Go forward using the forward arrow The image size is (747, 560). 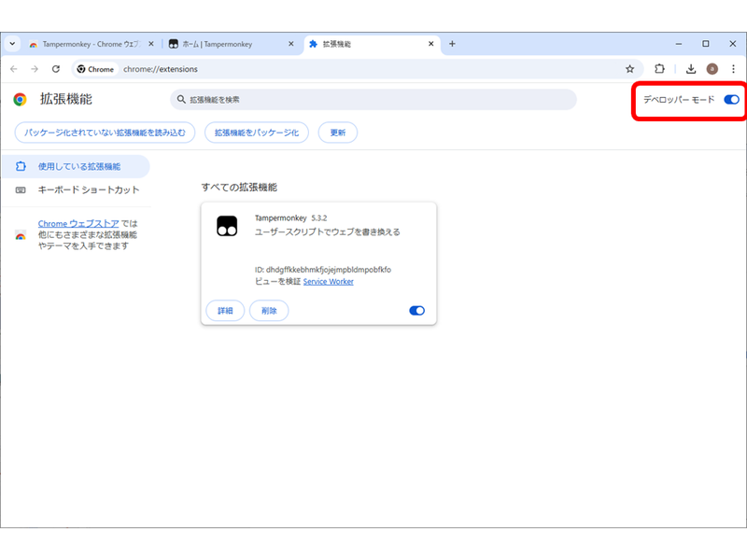click(35, 69)
